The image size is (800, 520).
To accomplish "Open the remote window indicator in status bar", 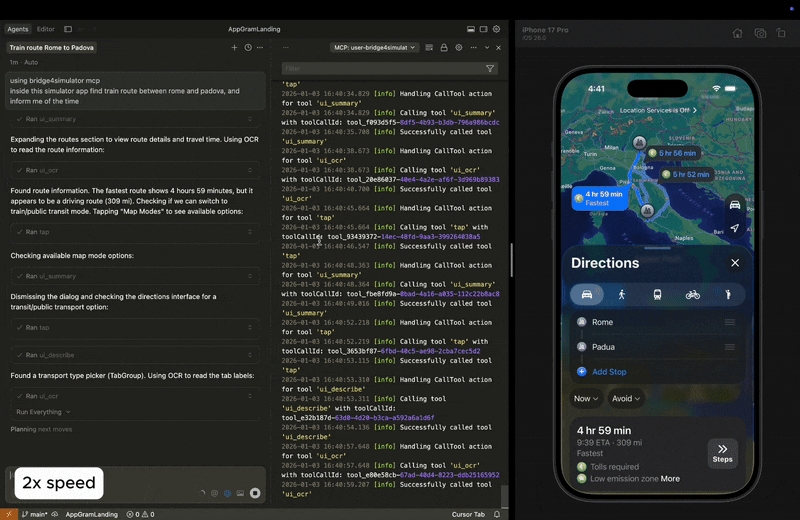I will click(9, 514).
